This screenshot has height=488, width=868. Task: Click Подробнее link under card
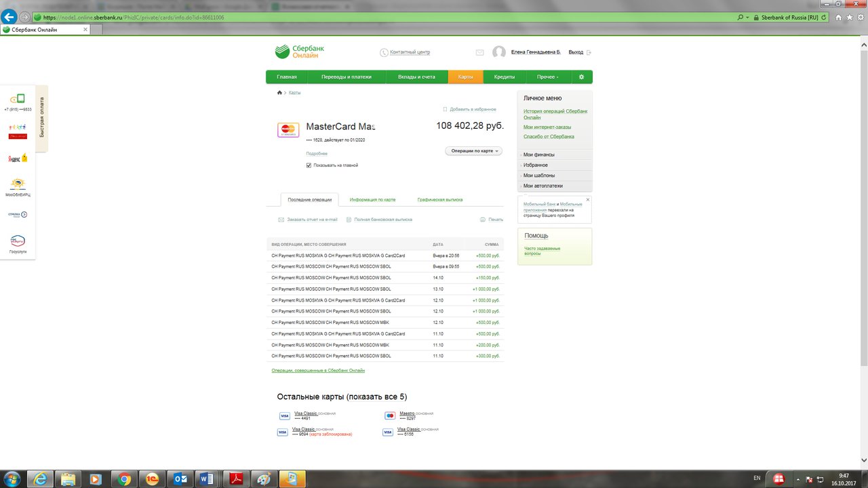click(317, 154)
